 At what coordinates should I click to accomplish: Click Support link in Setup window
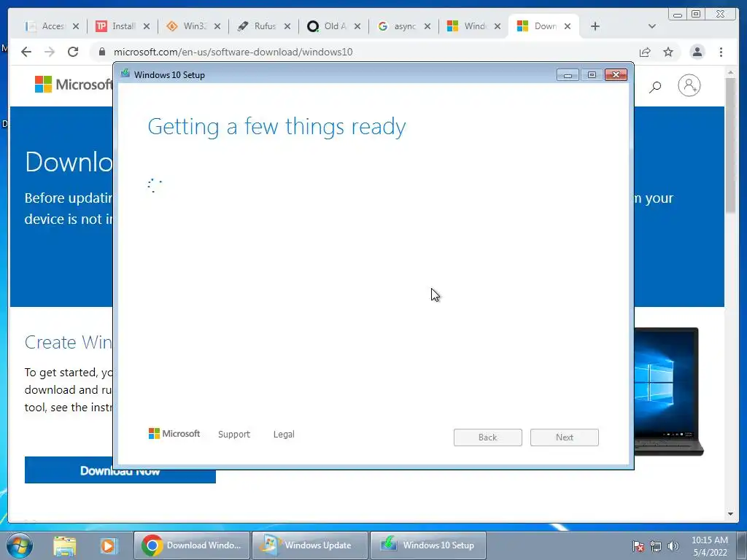tap(234, 435)
